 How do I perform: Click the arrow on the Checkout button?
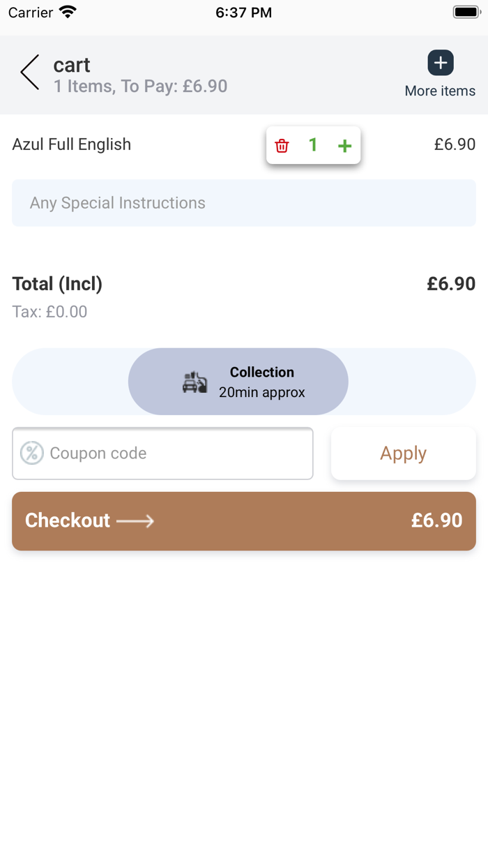pyautogui.click(x=135, y=521)
